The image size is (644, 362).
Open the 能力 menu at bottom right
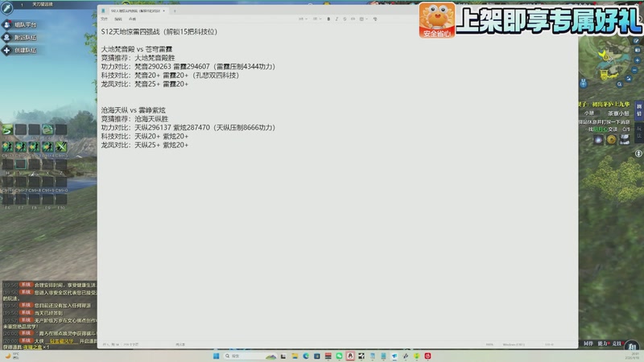[602, 343]
